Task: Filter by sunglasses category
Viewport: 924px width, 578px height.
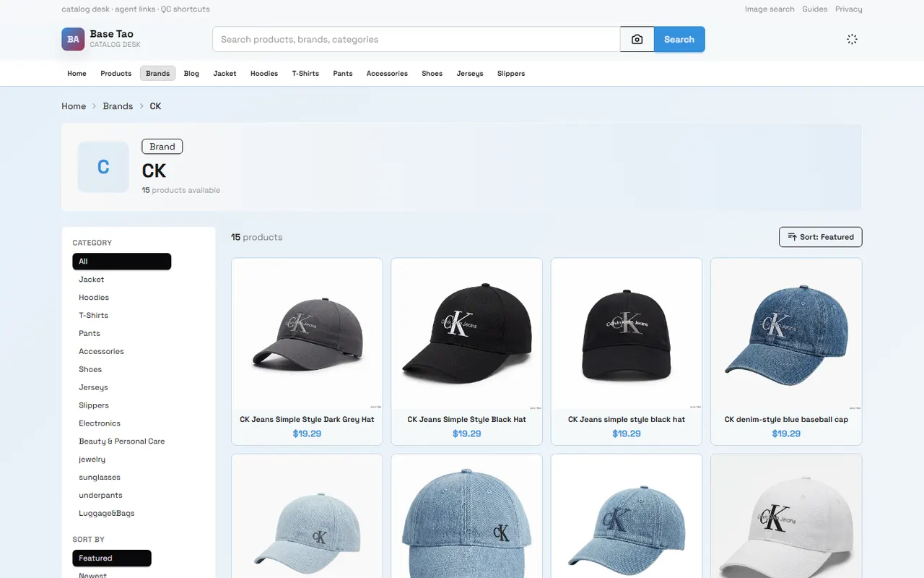Action: tap(100, 478)
